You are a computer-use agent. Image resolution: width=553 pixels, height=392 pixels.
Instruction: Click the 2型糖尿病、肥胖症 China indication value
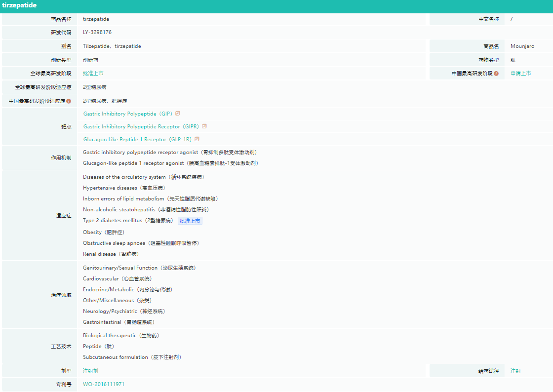coord(105,101)
